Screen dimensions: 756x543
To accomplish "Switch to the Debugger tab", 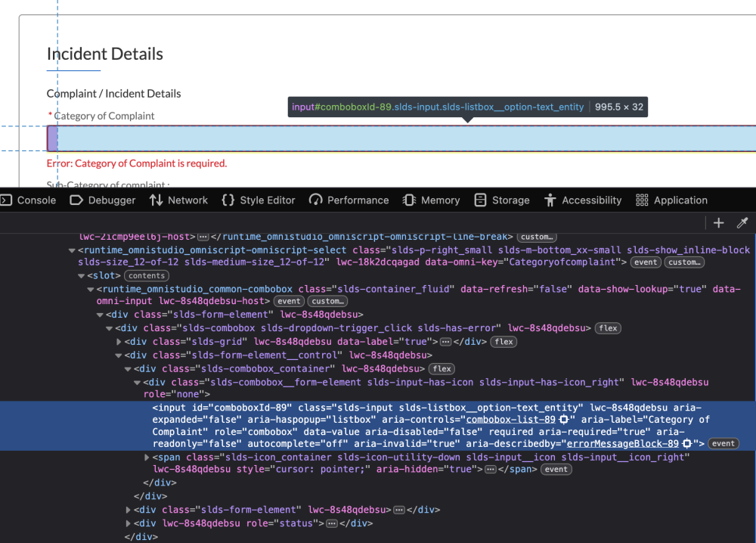I will [x=102, y=200].
